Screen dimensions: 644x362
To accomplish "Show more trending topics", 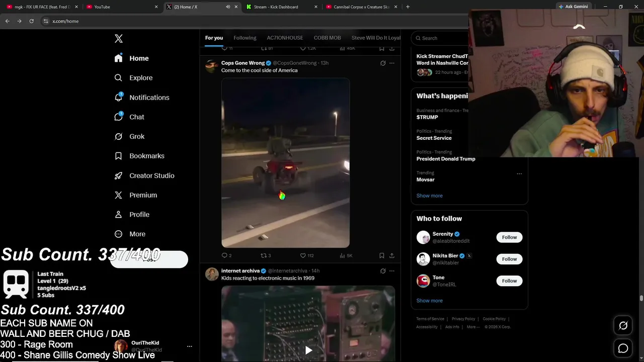I will tap(429, 196).
